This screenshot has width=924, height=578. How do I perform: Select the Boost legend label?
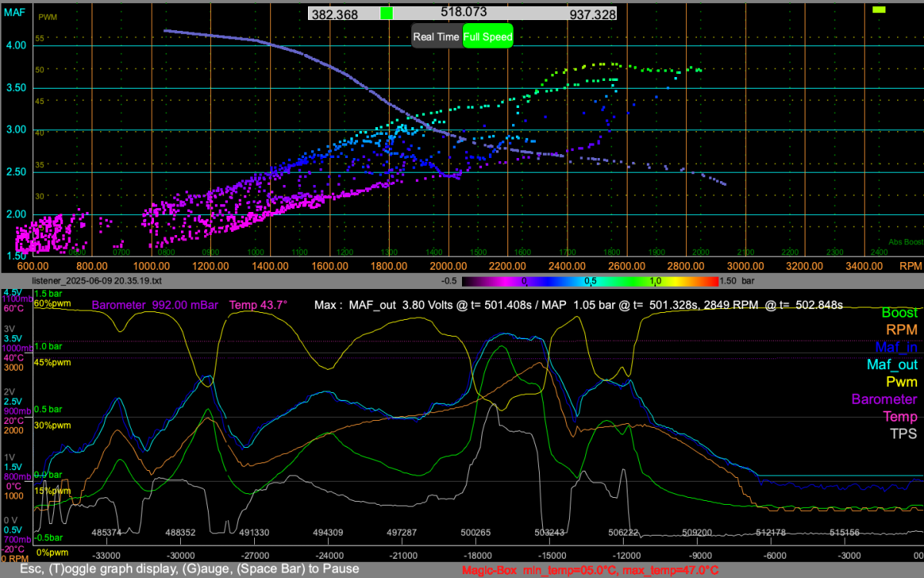pyautogui.click(x=899, y=313)
